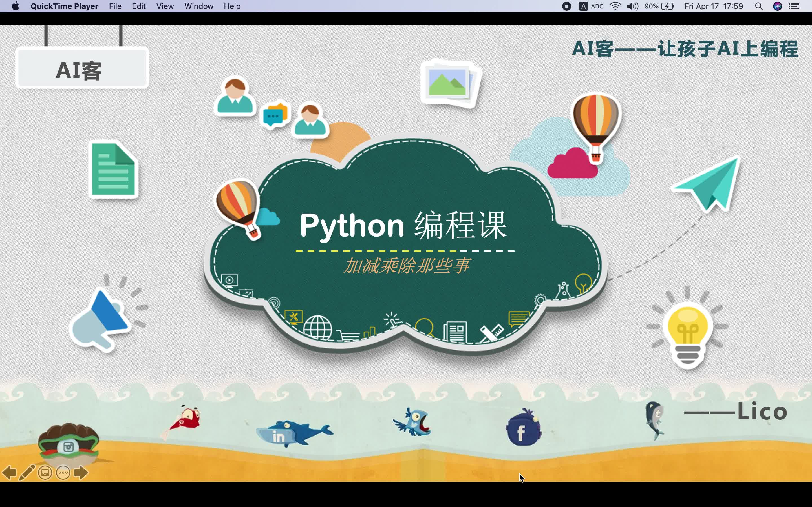Open Wi-Fi status menu
Image resolution: width=812 pixels, height=507 pixels.
[615, 6]
